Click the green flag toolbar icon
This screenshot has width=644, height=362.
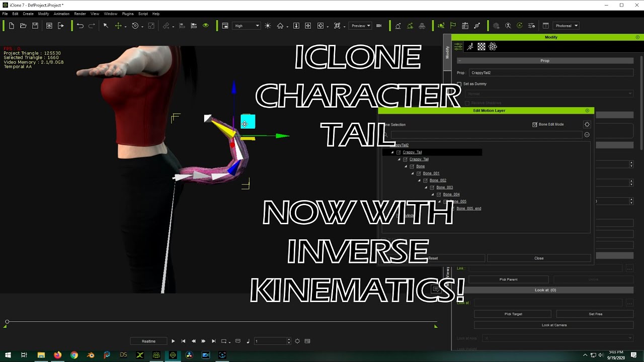point(453,26)
